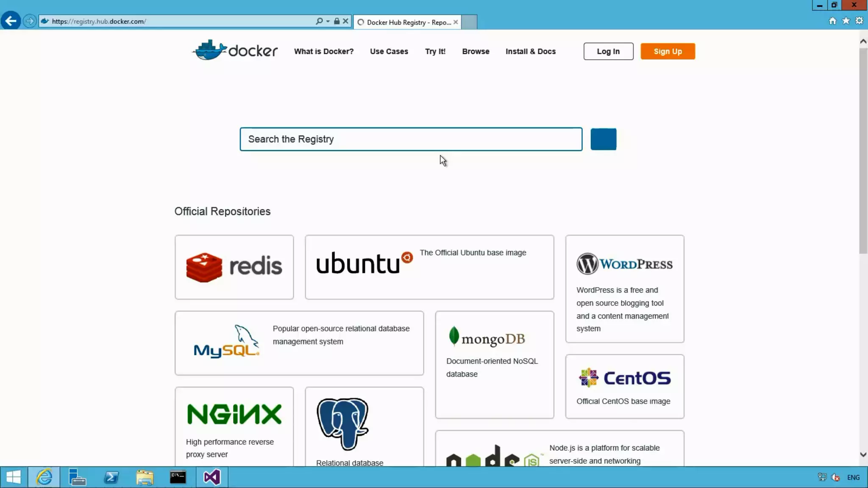Click the ENG language indicator

(853, 477)
